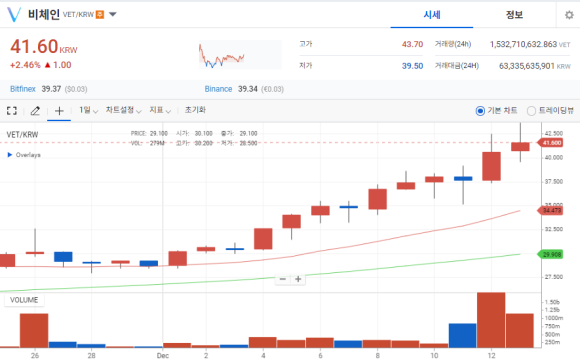
Task: Select the pencil drawing tool
Action: [35, 111]
